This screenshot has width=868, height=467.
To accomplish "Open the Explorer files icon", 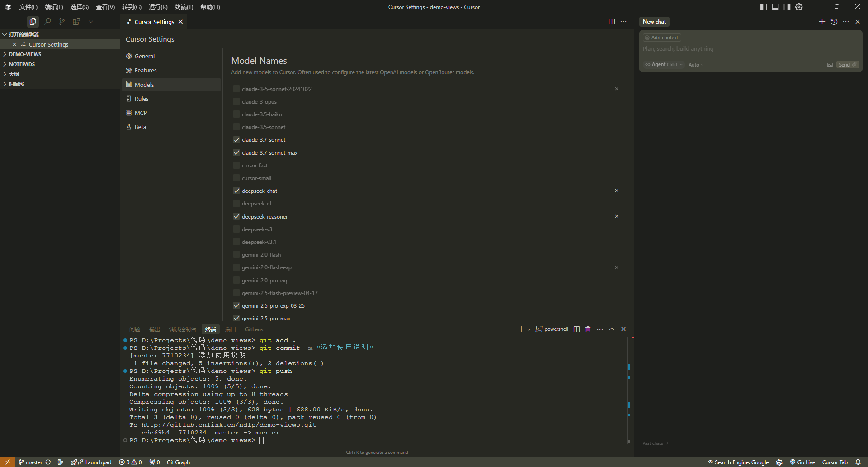I will [33, 21].
